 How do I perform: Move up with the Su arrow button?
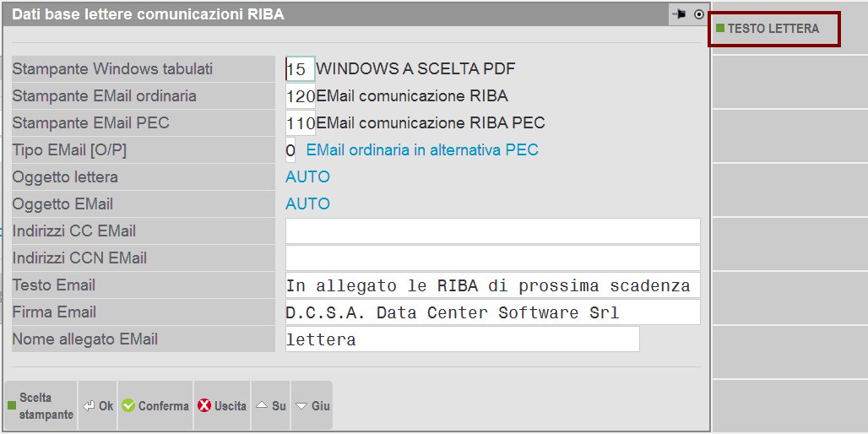(270, 406)
